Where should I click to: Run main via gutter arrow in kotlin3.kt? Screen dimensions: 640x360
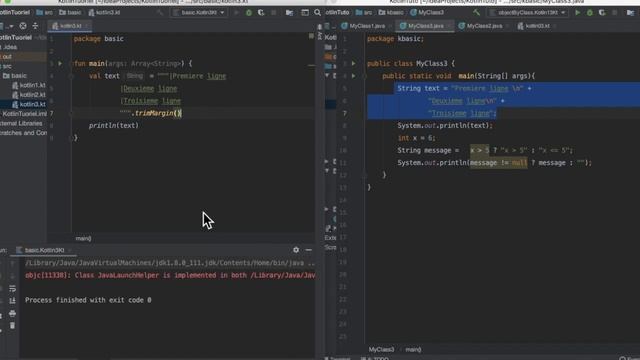click(x=60, y=64)
